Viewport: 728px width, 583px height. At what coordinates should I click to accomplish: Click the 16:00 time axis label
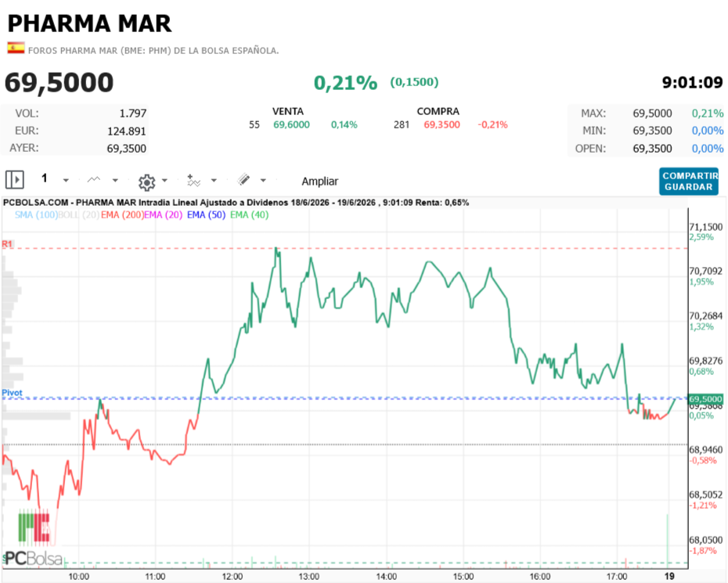coord(540,577)
